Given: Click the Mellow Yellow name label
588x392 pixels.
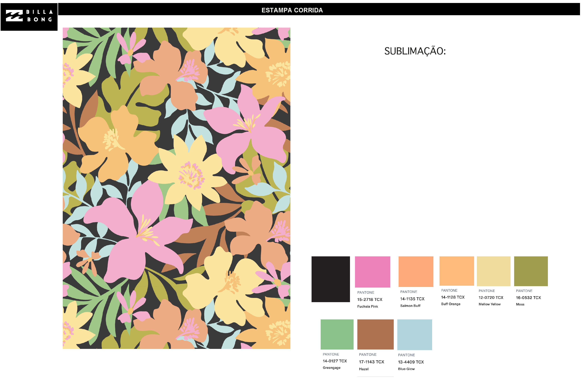Looking at the screenshot, I should pos(490,304).
